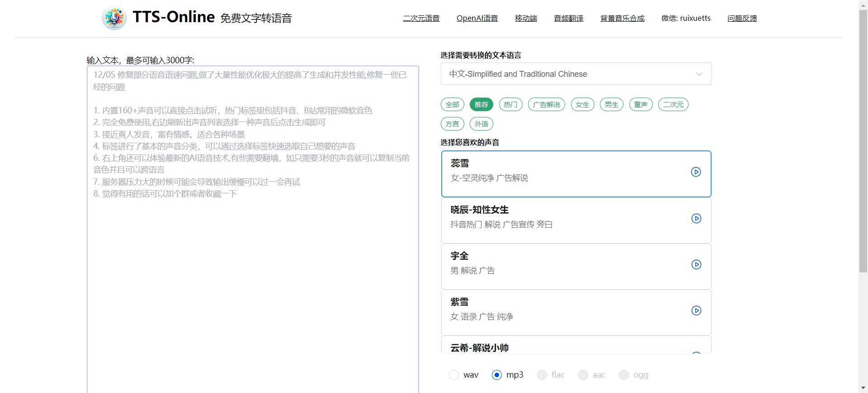Filter voices by 男生 tag
The height and width of the screenshot is (393, 868).
pyautogui.click(x=612, y=104)
